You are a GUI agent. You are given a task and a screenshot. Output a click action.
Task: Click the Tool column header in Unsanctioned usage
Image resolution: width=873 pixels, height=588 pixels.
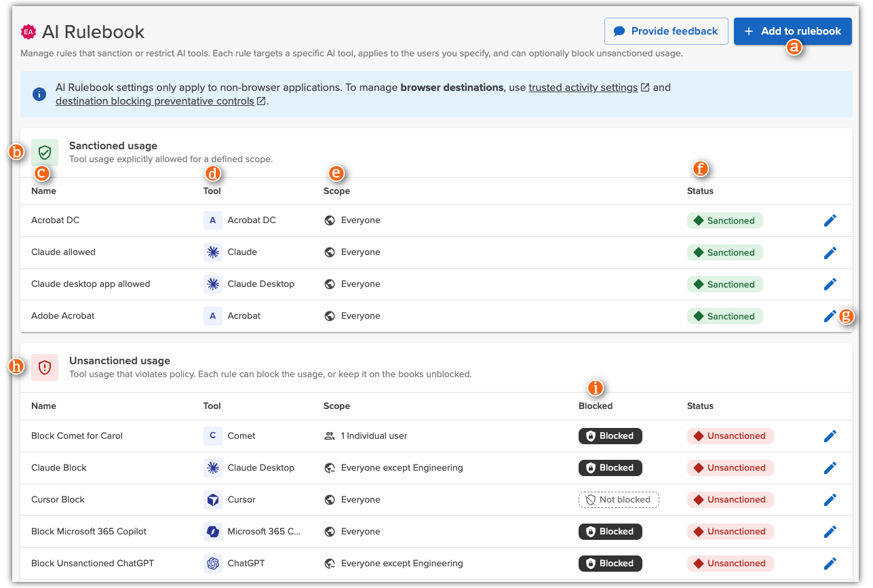(212, 406)
